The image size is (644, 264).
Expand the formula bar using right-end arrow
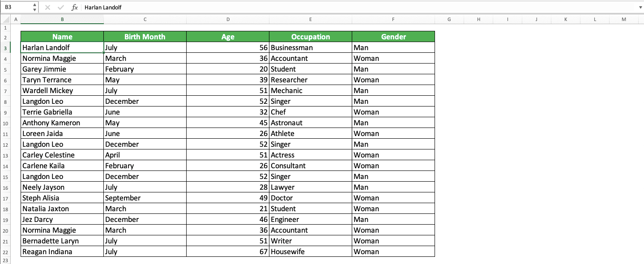640,8
